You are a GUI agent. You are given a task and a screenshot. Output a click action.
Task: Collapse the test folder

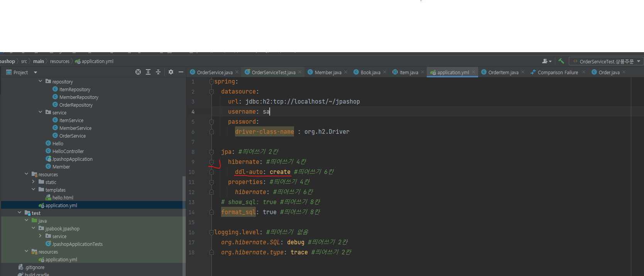click(20, 213)
